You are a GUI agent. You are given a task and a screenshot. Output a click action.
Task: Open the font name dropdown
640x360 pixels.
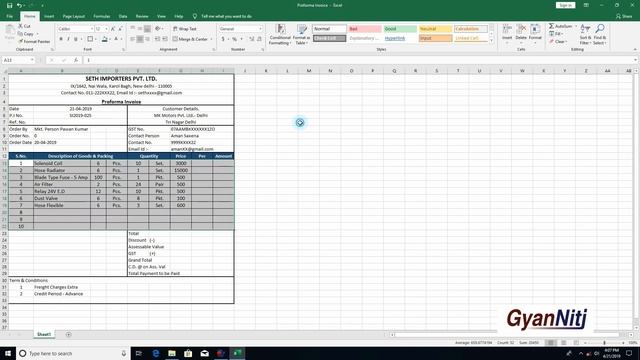point(91,29)
